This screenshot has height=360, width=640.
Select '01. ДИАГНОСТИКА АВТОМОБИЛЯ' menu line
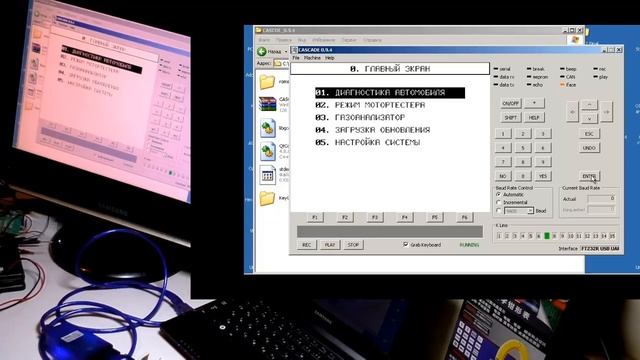click(390, 93)
